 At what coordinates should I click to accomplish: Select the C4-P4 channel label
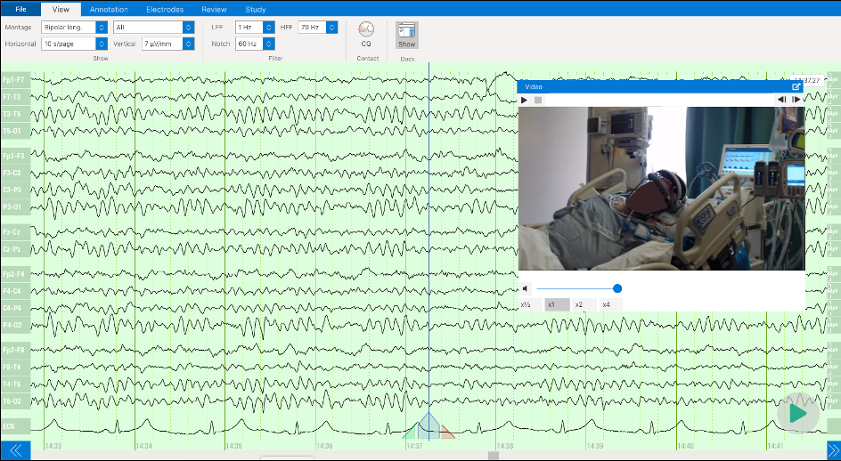16,308
